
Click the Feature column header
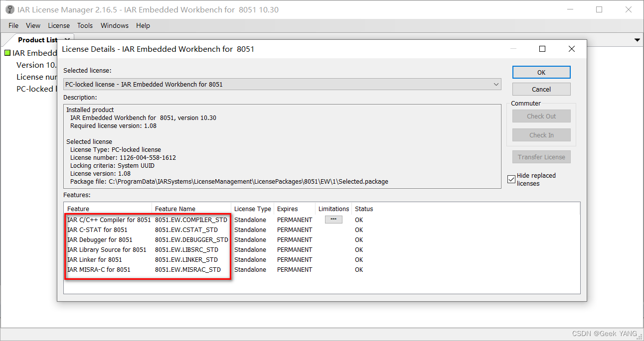[108, 209]
